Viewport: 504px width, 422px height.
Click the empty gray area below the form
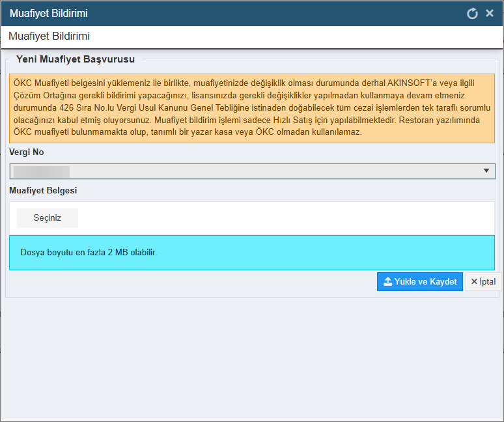(x=252, y=358)
